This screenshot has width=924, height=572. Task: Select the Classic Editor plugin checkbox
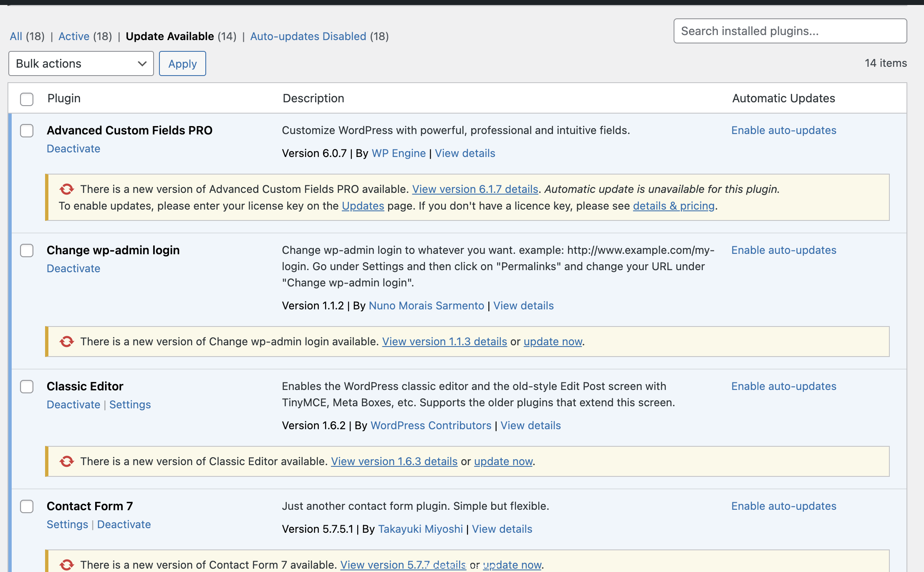(27, 387)
